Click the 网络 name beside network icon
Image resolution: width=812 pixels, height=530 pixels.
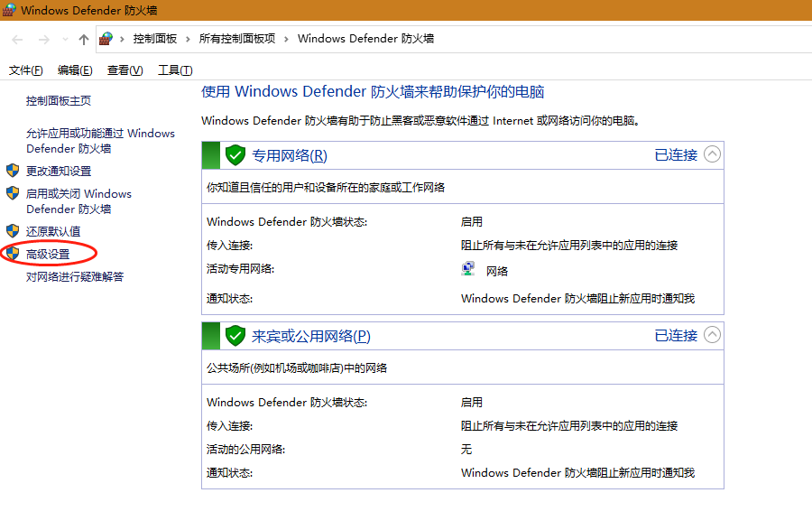click(497, 271)
